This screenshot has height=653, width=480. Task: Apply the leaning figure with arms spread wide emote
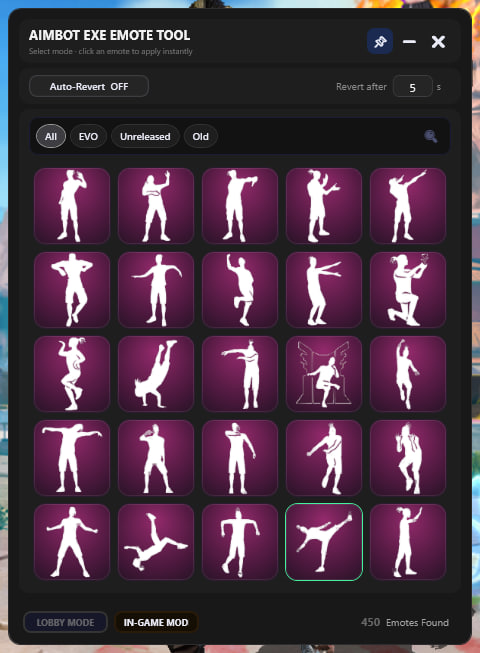72,458
